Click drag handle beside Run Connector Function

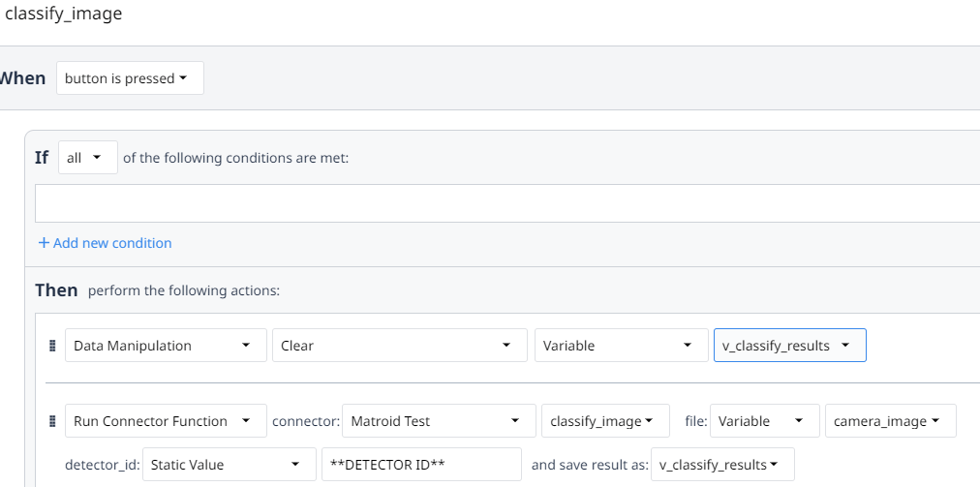click(52, 421)
